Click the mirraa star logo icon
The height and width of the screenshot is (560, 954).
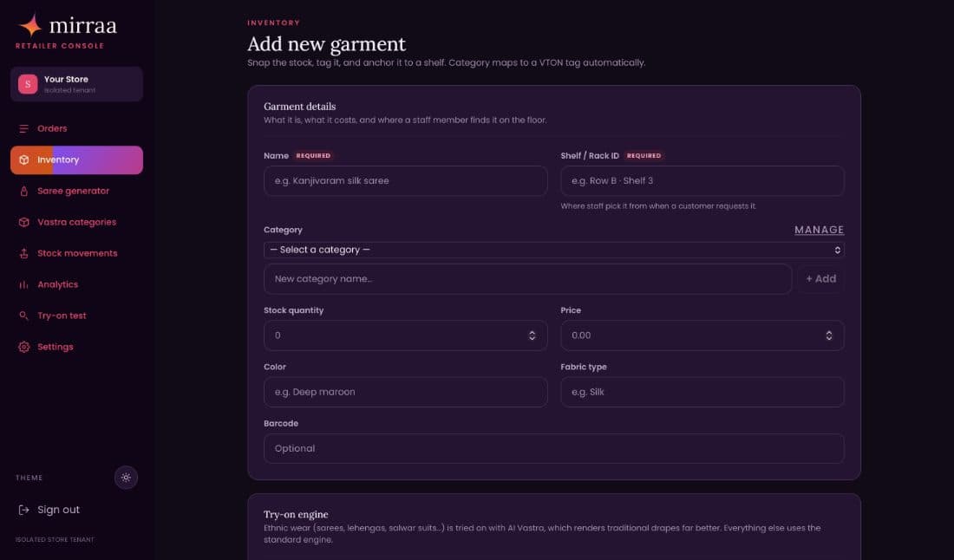[x=30, y=25]
